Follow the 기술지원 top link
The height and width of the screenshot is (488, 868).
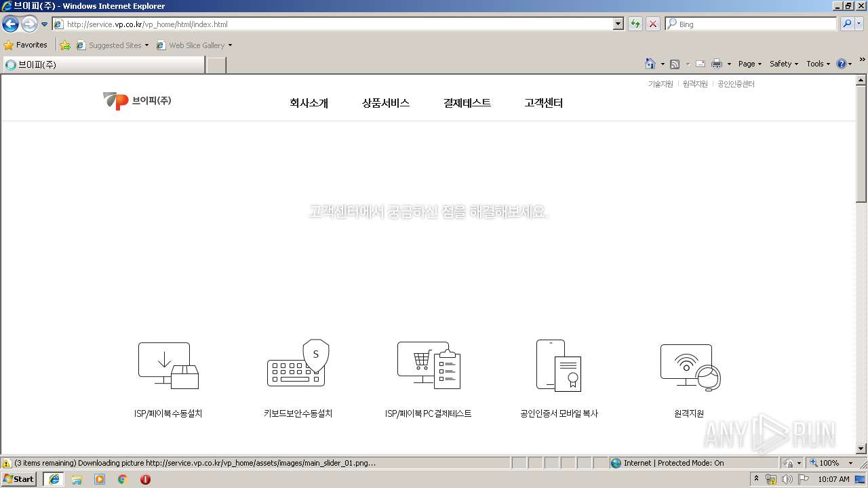660,84
